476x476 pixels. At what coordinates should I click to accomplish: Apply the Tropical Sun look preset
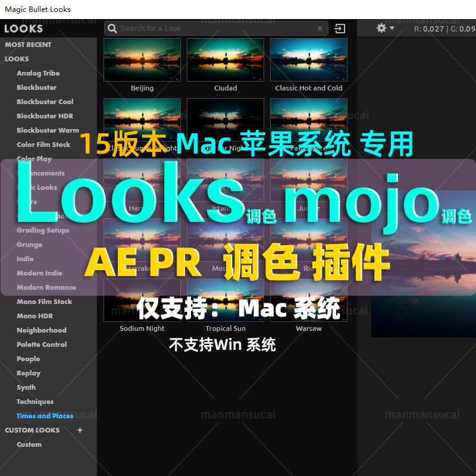[225, 299]
